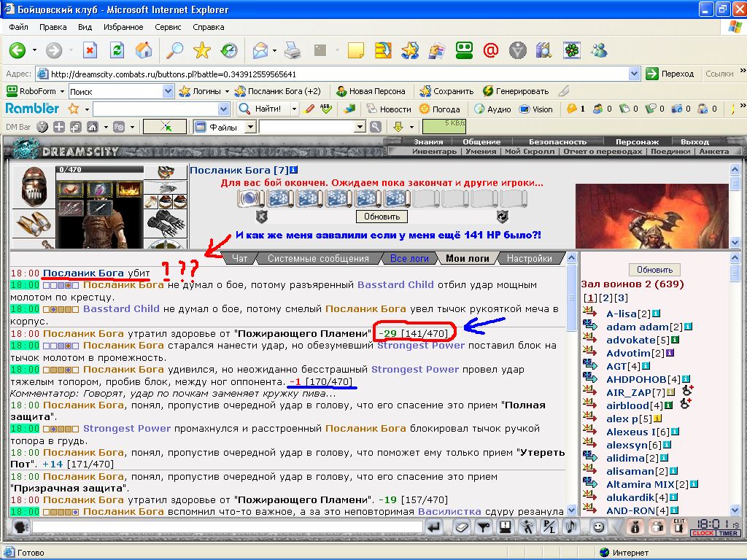Click the red @ toolbar icon
Viewport: 747px width, 560px height.
click(491, 50)
